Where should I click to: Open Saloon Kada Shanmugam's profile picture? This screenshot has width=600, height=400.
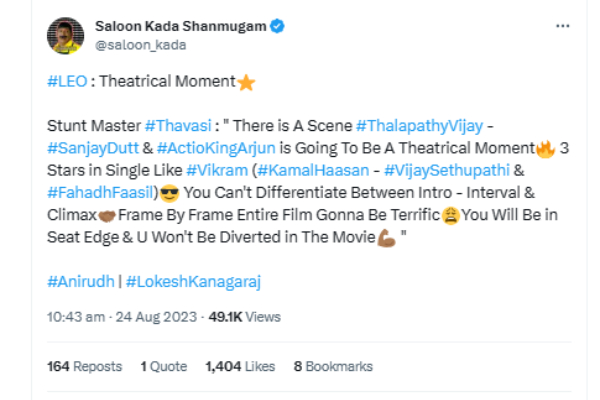(x=65, y=35)
